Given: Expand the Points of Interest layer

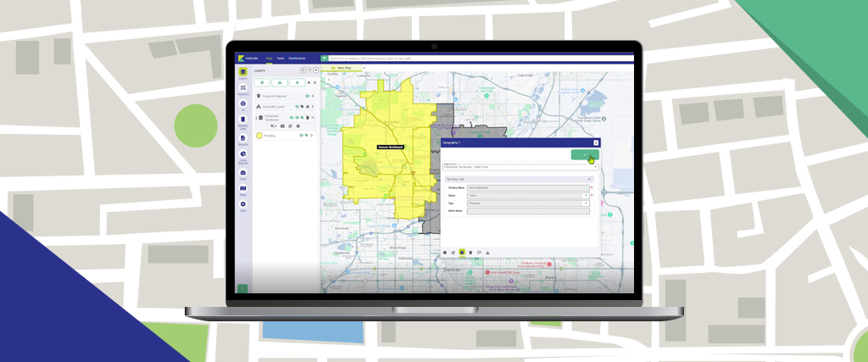Looking at the screenshot, I should (x=313, y=96).
